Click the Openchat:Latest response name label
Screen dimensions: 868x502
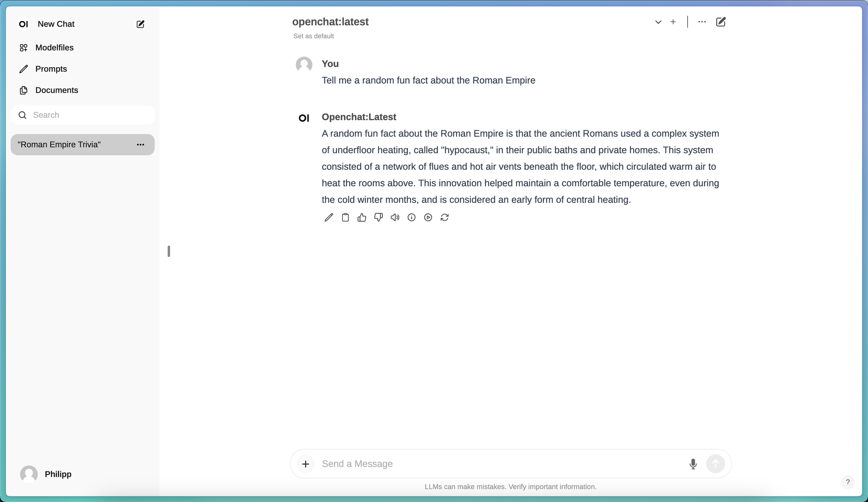359,117
